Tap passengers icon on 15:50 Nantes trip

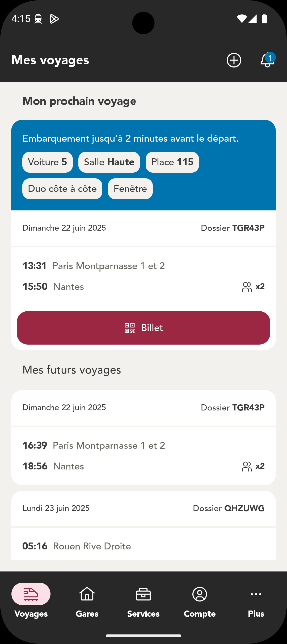point(247,287)
